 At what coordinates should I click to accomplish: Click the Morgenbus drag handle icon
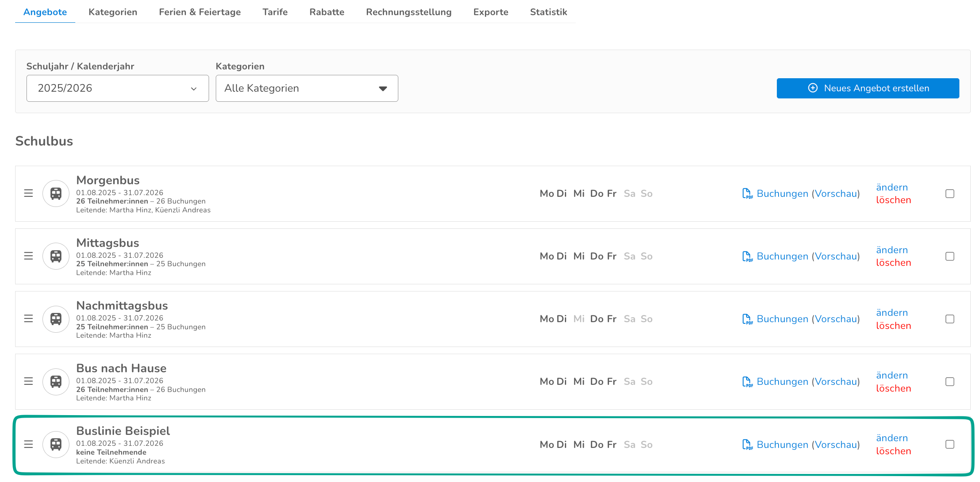coord(28,193)
